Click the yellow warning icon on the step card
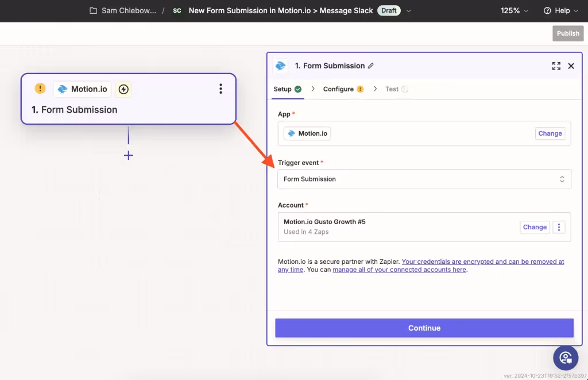This screenshot has height=380, width=588. coord(40,89)
